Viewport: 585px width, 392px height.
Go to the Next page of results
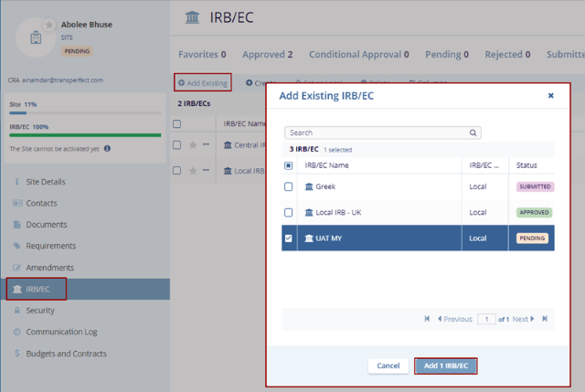click(x=523, y=319)
